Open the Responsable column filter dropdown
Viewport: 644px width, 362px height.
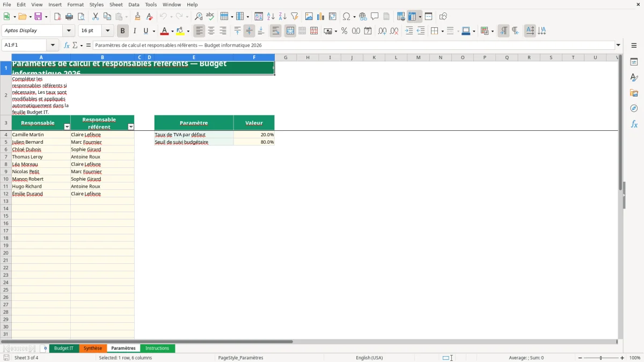[67, 127]
